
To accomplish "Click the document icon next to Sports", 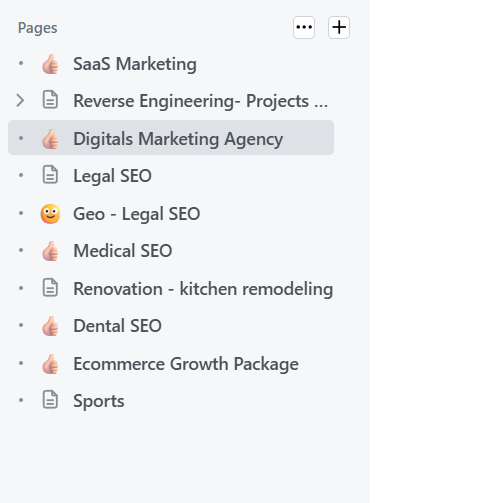I will pyautogui.click(x=50, y=400).
